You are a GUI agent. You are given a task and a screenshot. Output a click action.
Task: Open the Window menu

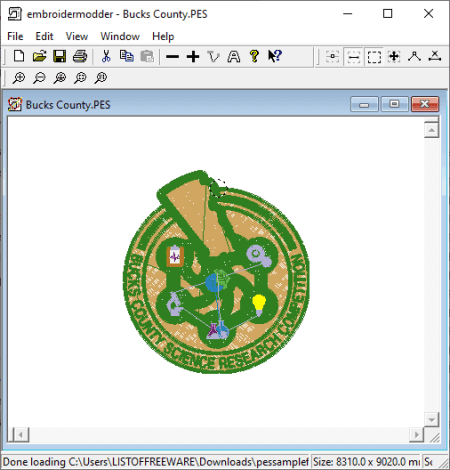[120, 36]
